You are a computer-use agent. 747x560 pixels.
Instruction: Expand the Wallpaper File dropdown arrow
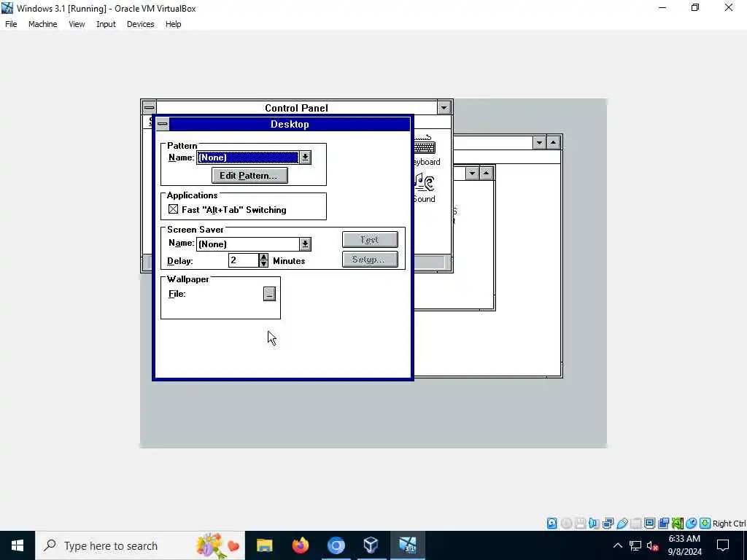pos(270,294)
